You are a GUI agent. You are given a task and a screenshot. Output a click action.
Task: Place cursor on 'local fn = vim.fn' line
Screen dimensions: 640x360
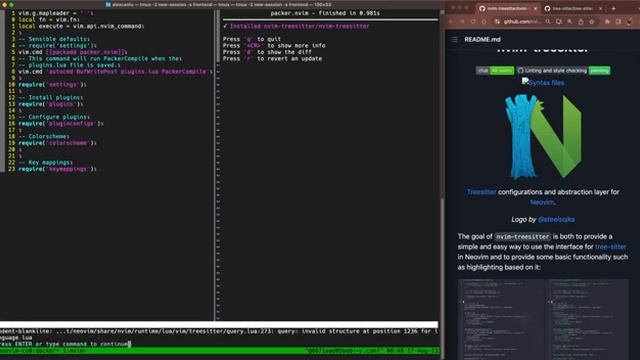49,20
